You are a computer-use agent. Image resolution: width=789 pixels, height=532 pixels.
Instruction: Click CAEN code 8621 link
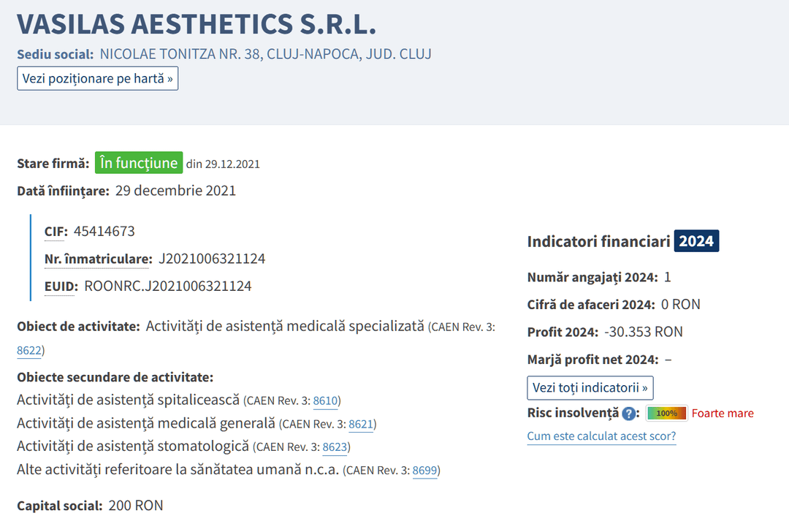click(x=361, y=424)
